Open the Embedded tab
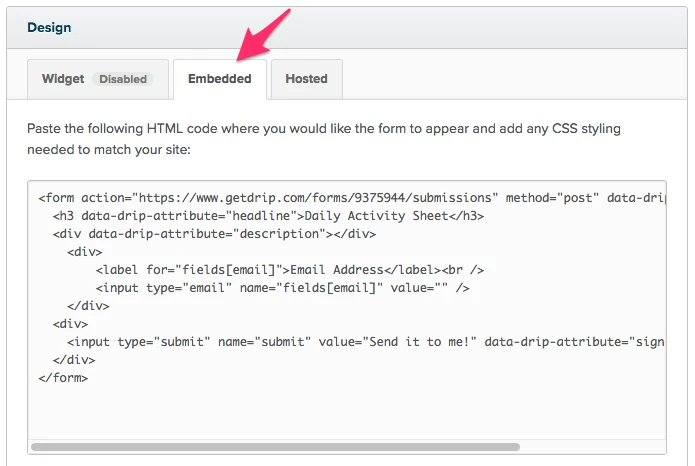 pyautogui.click(x=220, y=79)
